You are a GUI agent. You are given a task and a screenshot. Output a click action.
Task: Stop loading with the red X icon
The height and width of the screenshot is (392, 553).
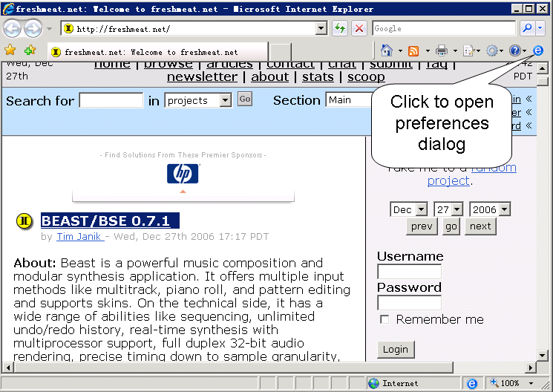coord(359,28)
